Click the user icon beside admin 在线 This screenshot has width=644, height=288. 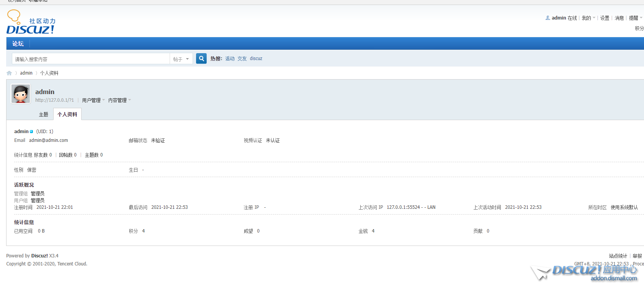(x=548, y=18)
